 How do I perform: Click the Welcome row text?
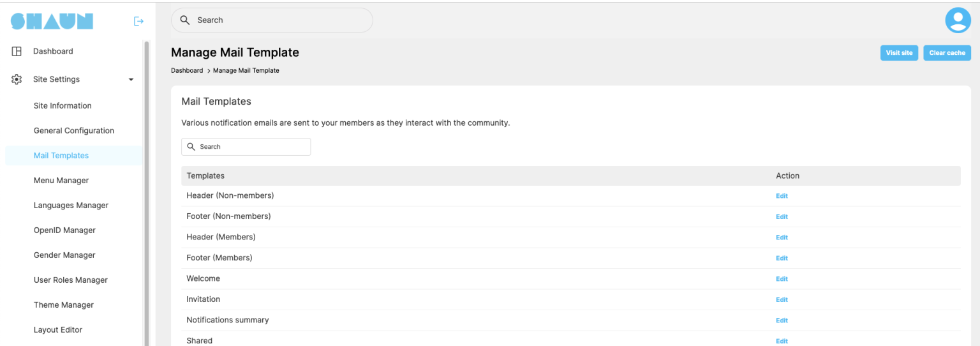(203, 278)
